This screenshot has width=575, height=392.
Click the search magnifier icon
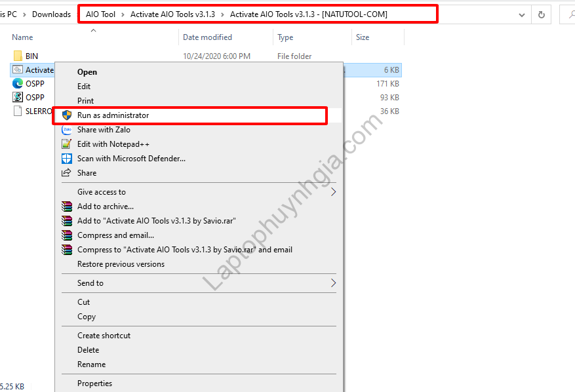(571, 14)
